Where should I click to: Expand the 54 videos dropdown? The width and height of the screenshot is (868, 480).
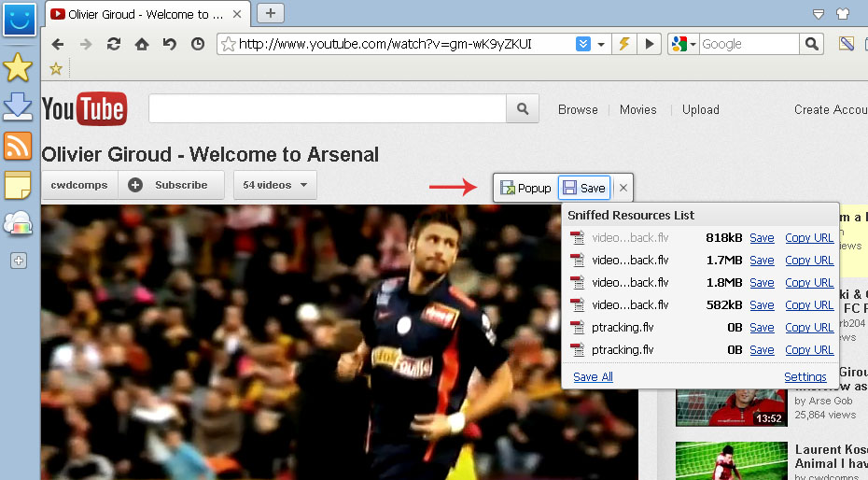pos(275,185)
